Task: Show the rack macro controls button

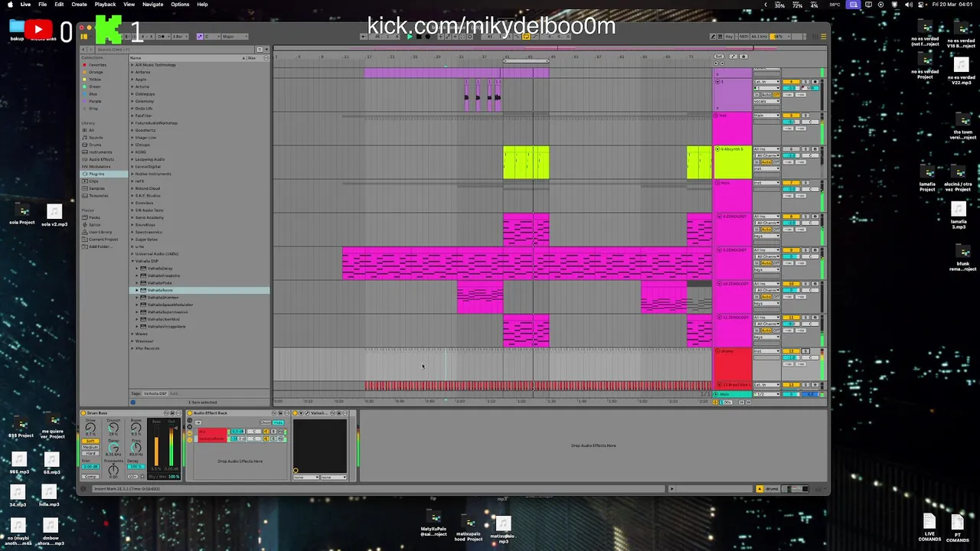Action: click(x=190, y=420)
